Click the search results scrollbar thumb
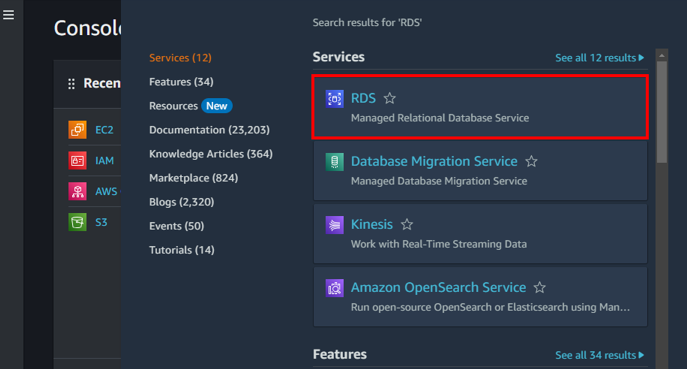The image size is (687, 369). pos(662,112)
